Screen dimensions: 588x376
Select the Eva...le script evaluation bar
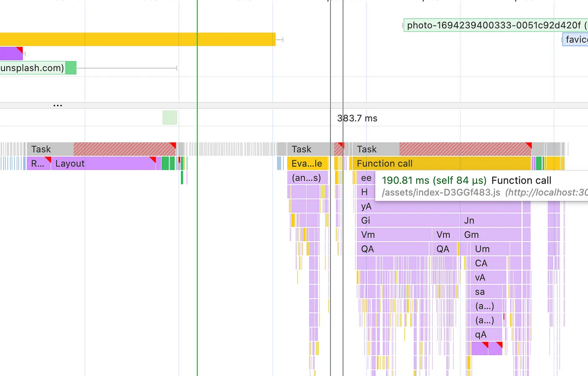pyautogui.click(x=307, y=163)
